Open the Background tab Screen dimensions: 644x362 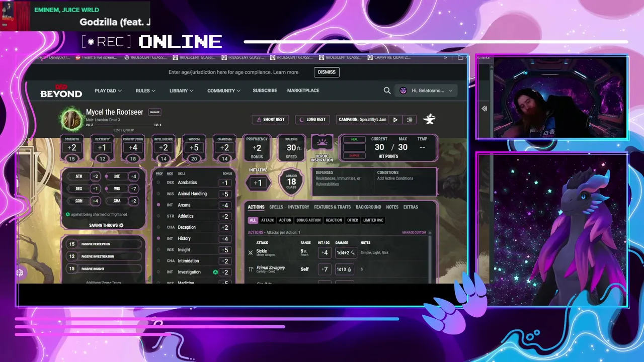368,207
